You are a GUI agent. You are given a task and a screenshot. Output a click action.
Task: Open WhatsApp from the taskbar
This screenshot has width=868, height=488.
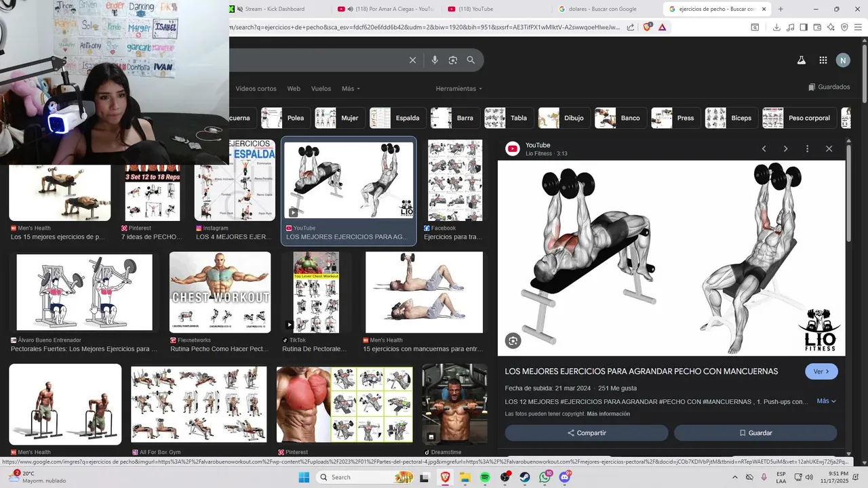[x=545, y=477]
